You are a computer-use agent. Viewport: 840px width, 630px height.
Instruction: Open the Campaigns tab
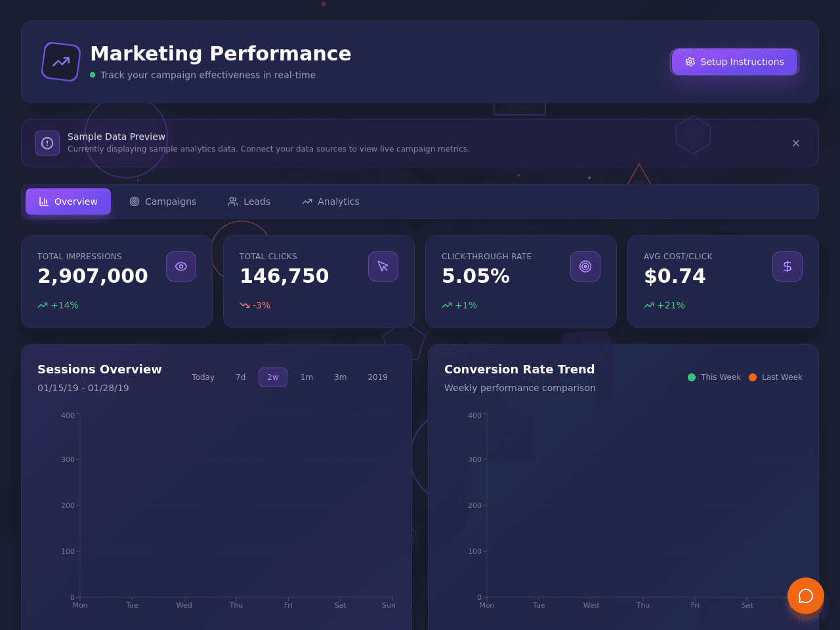(x=163, y=201)
